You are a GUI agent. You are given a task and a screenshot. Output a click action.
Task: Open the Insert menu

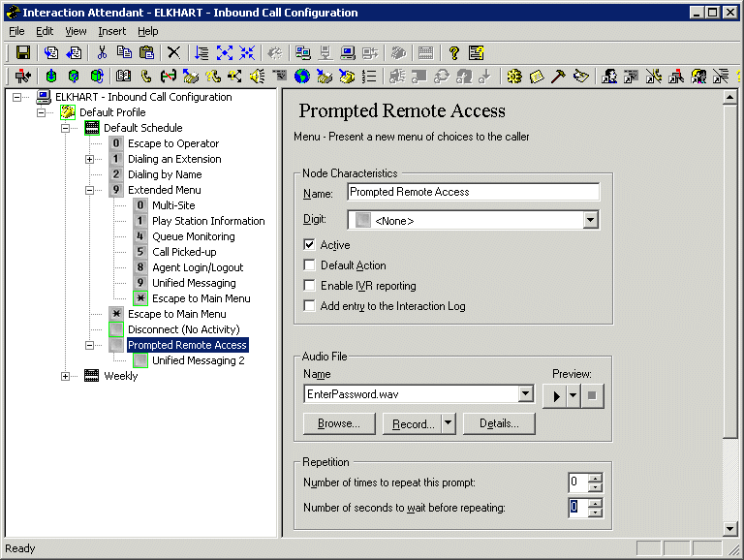(x=111, y=31)
